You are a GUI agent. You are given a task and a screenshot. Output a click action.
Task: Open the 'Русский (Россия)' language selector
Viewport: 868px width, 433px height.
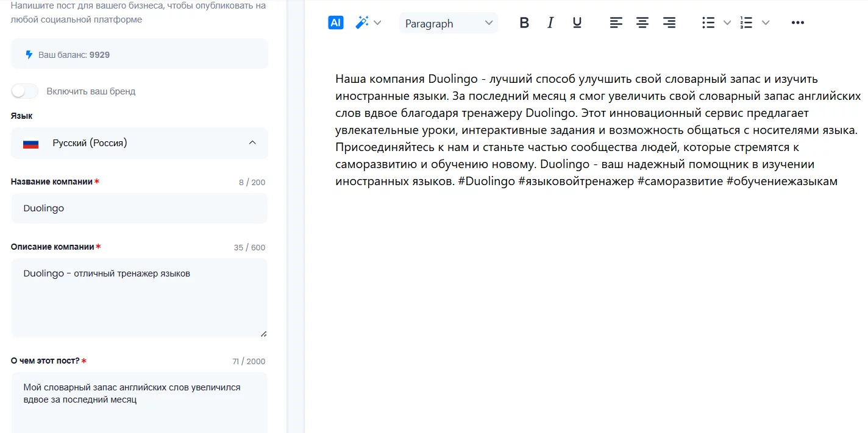(x=140, y=143)
